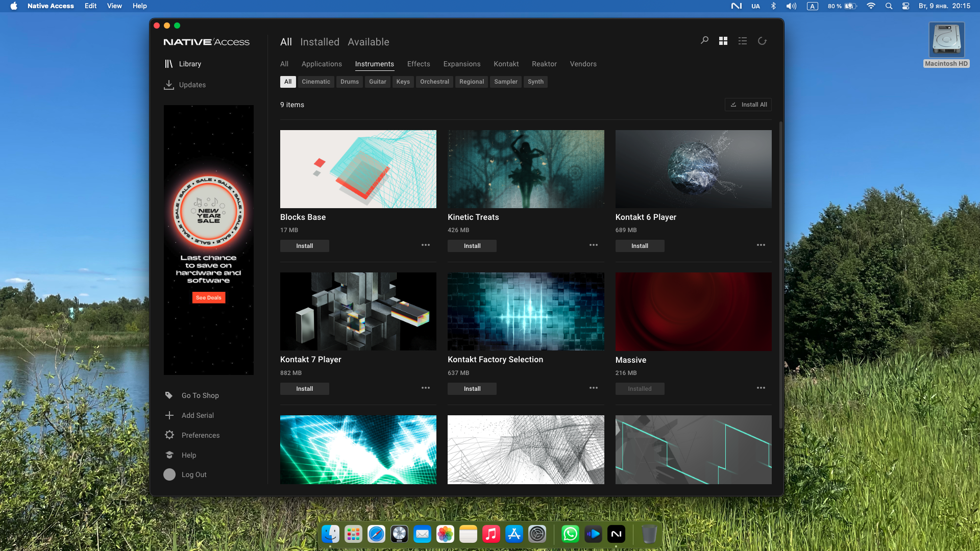980x551 pixels.
Task: Filter instruments by Keys
Action: [403, 82]
